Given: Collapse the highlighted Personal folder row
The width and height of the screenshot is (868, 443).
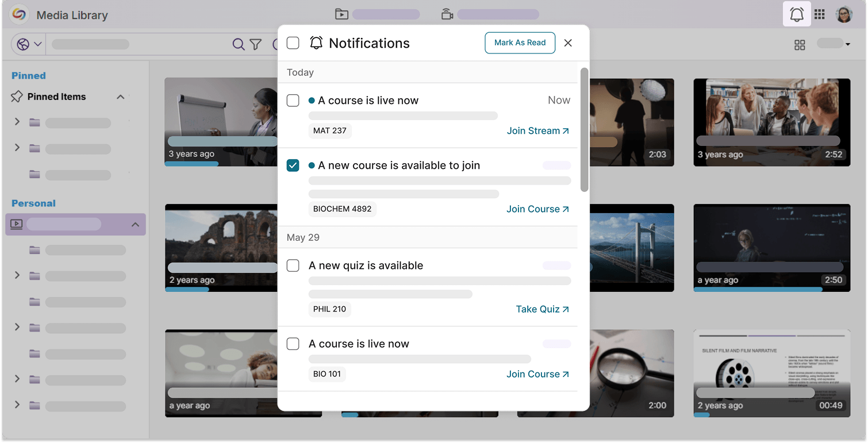Looking at the screenshot, I should [x=135, y=225].
